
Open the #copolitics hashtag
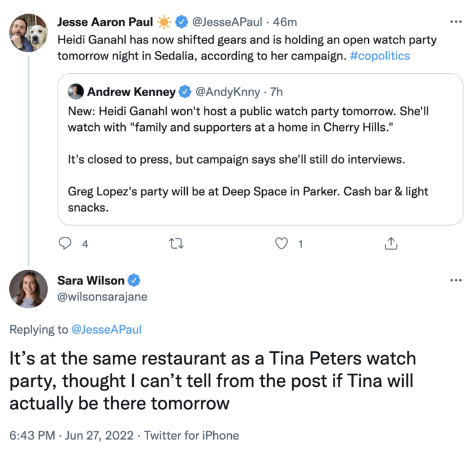click(x=379, y=55)
